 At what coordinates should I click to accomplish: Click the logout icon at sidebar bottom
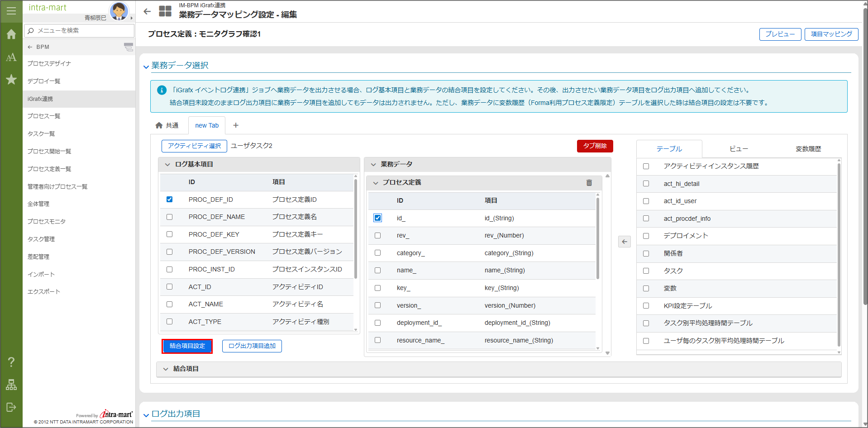(11, 407)
